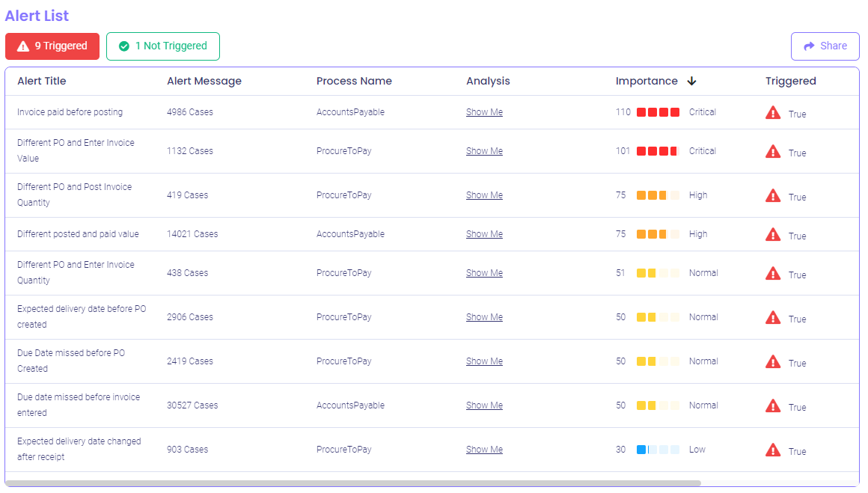The height and width of the screenshot is (493, 868).
Task: Click the Alert List page heading
Action: pos(37,16)
